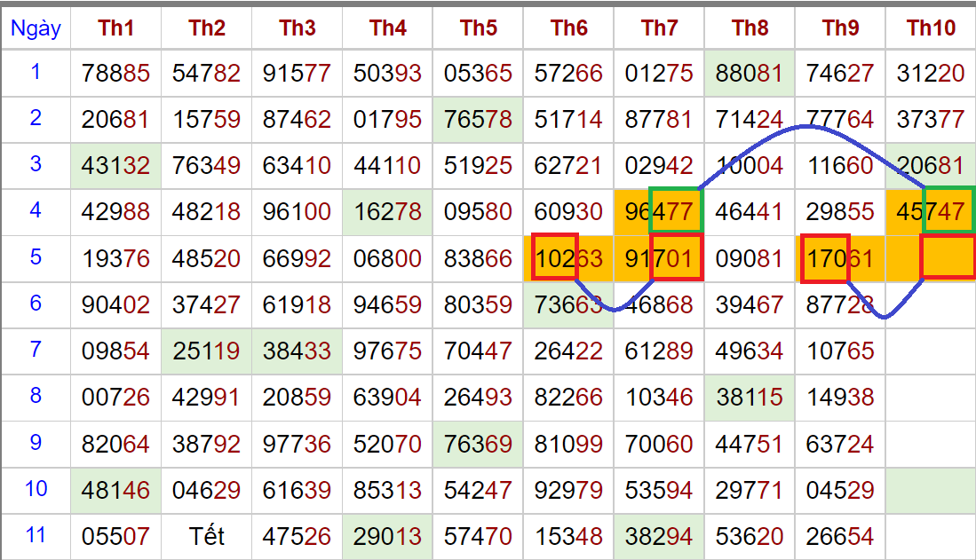Screen dimensions: 976x560
Task: Click the green highlighted cell 43132
Action: click(x=116, y=165)
